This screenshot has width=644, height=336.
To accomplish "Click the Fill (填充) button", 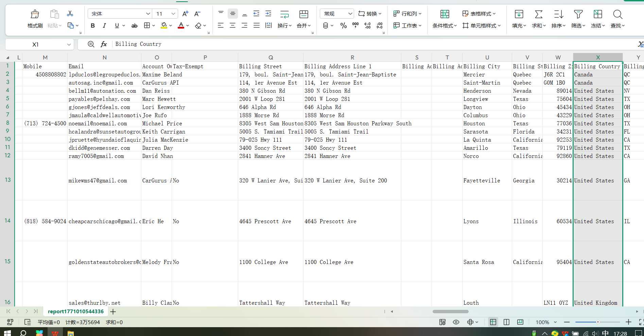I will pos(519,19).
